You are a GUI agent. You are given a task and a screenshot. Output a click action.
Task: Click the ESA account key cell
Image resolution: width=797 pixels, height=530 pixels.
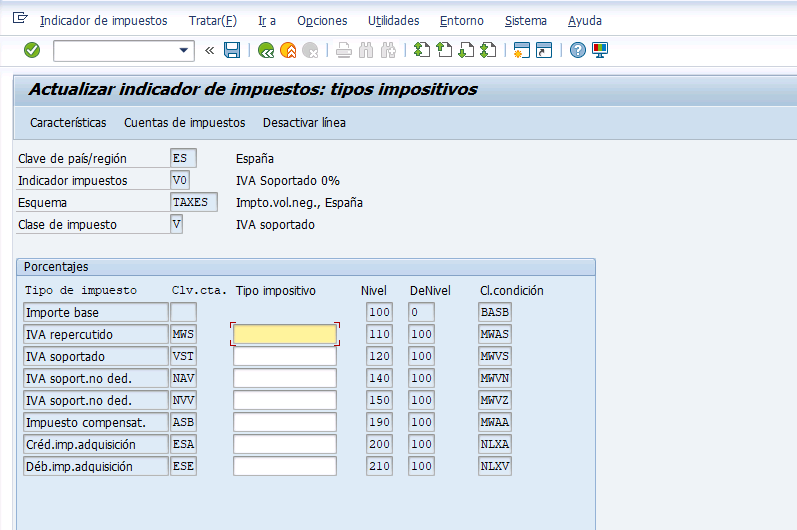point(183,444)
